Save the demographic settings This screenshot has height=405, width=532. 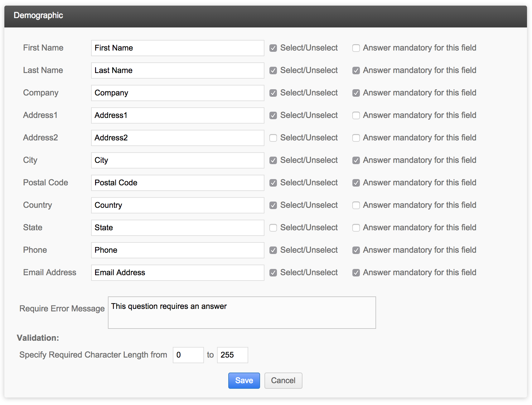(x=244, y=381)
